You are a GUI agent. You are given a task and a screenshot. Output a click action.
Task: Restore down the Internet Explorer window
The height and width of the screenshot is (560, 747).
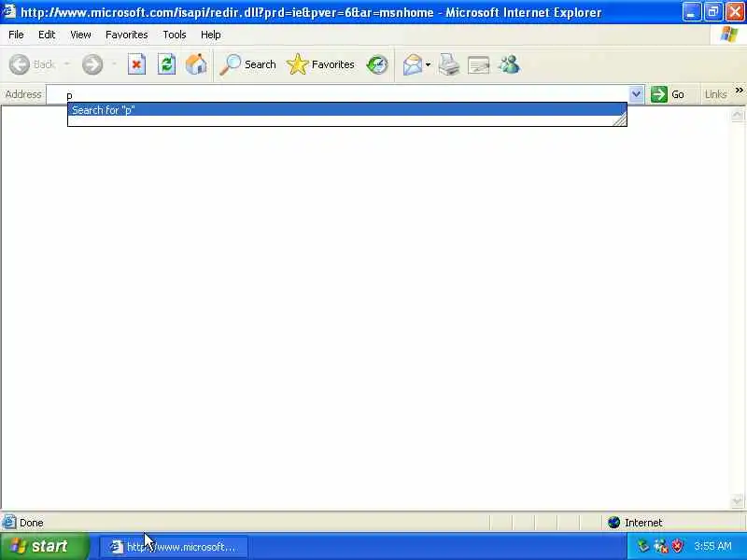(713, 12)
